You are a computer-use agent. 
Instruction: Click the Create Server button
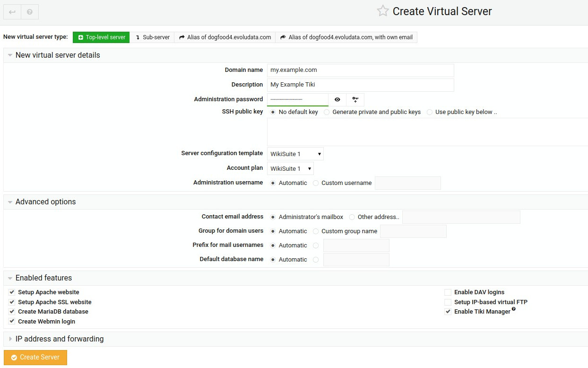(35, 357)
